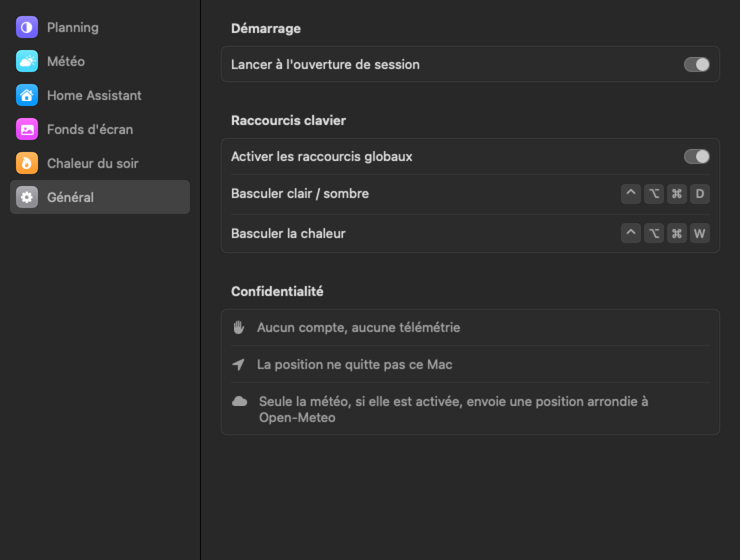The width and height of the screenshot is (740, 560).
Task: Go to Fonds d'écran section
Action: [100, 129]
